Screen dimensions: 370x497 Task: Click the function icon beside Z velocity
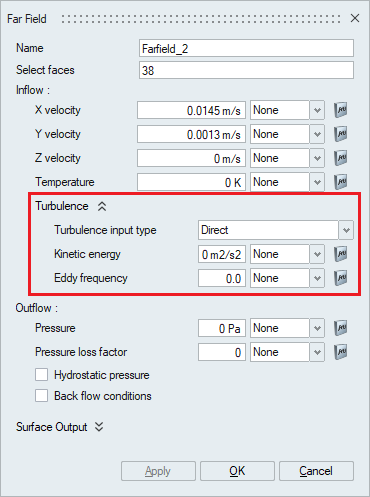(x=341, y=158)
